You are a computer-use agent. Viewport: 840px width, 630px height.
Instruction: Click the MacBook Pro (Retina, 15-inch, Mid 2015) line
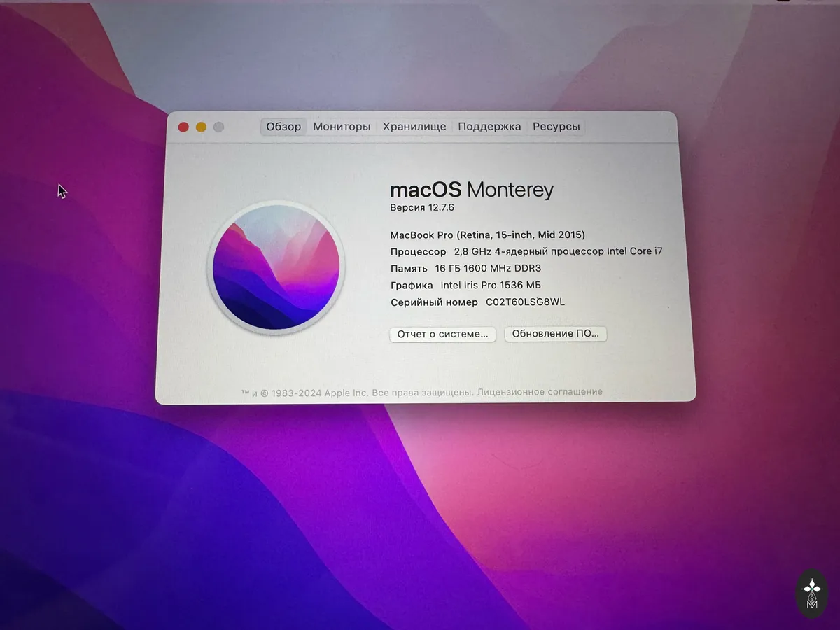(x=487, y=234)
